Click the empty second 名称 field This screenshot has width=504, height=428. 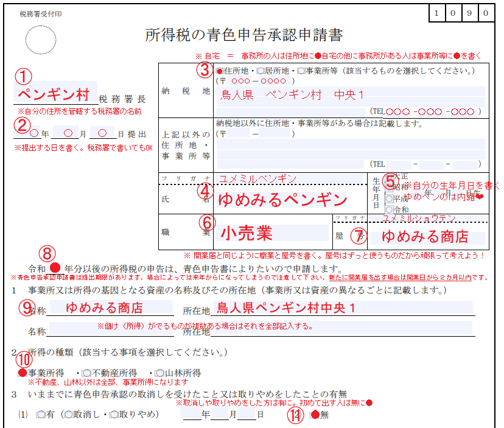[111, 328]
